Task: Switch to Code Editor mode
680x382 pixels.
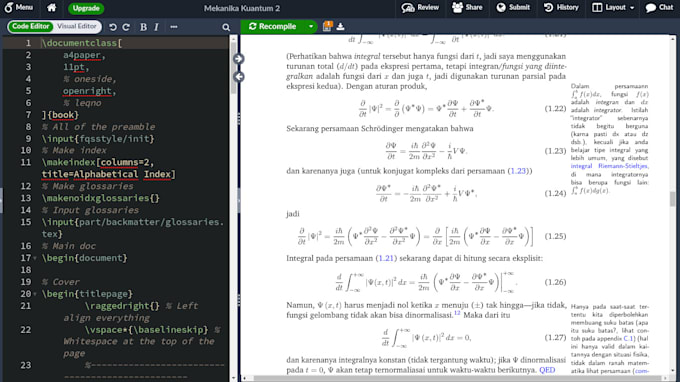Action: pos(30,26)
